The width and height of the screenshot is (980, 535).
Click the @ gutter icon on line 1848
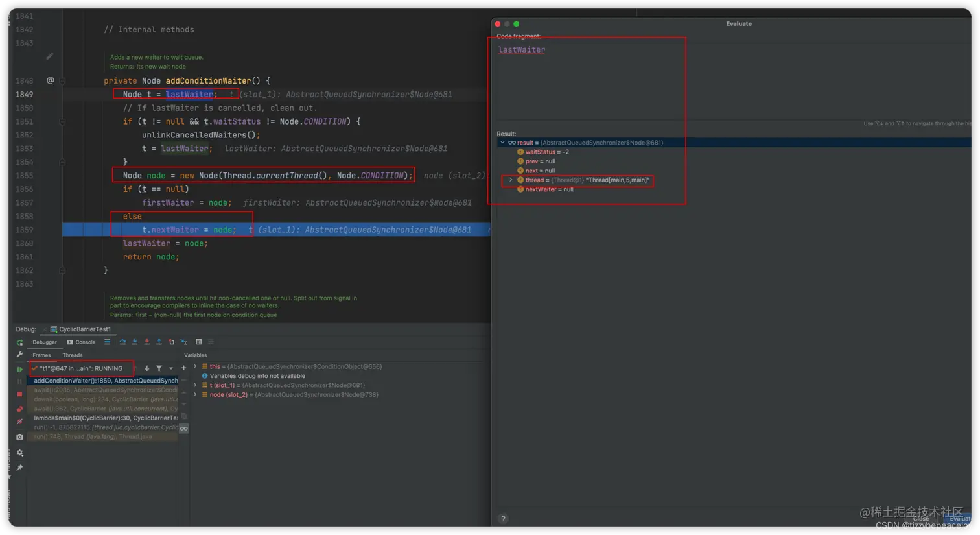50,80
